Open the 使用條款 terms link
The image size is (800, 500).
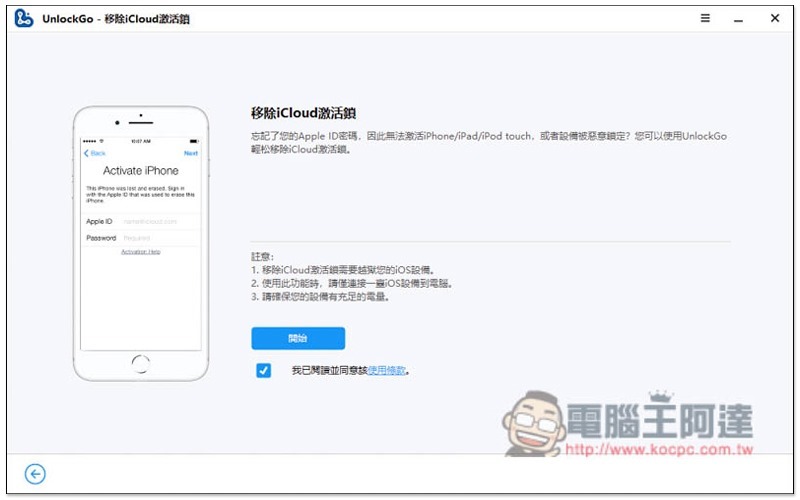[x=387, y=370]
